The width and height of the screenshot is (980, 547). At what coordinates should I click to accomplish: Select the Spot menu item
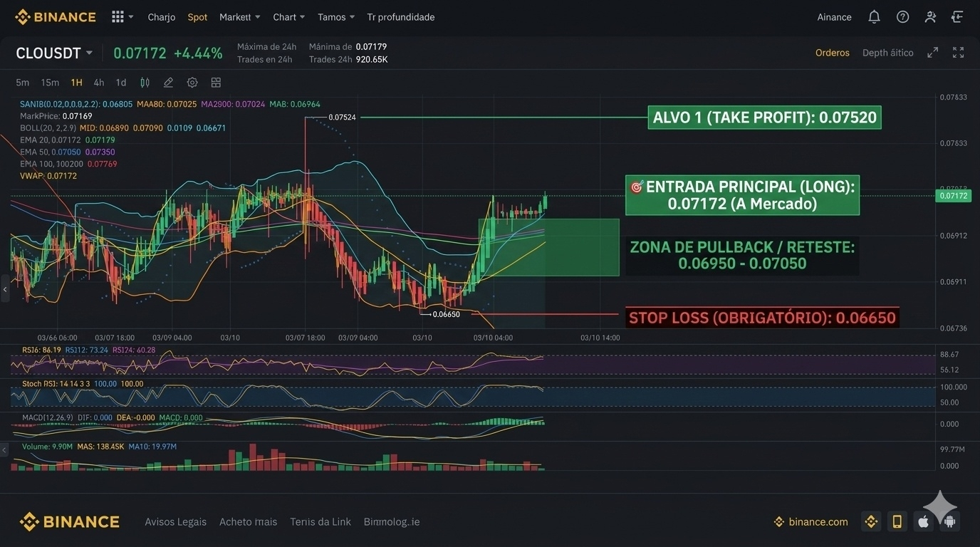click(x=197, y=17)
